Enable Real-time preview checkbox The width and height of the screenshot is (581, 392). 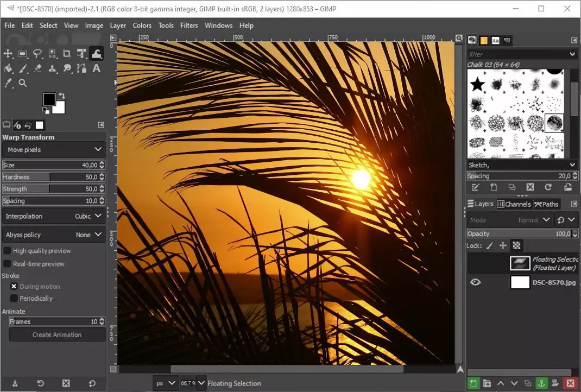[x=8, y=264]
